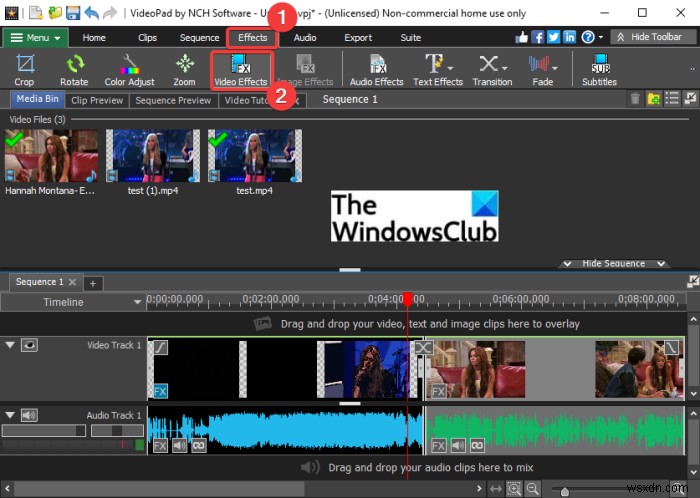The height and width of the screenshot is (498, 700).
Task: Open the Export ribbon tab
Action: tap(358, 37)
